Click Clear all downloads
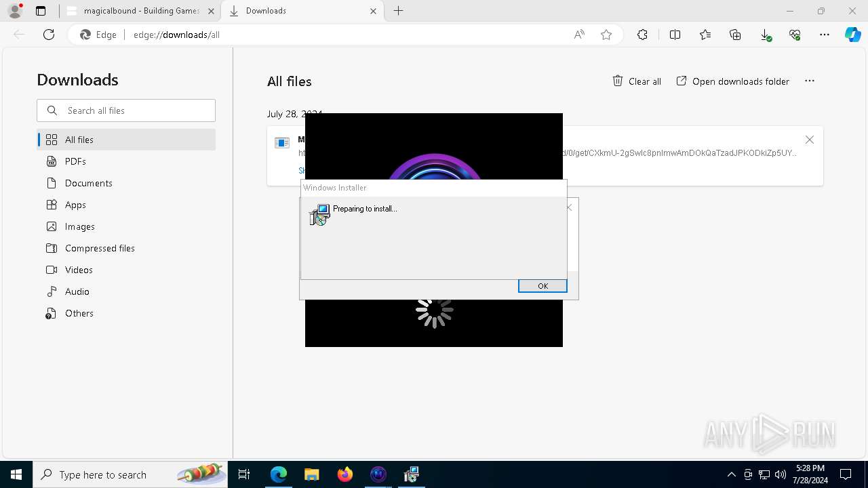This screenshot has width=868, height=488. (637, 81)
